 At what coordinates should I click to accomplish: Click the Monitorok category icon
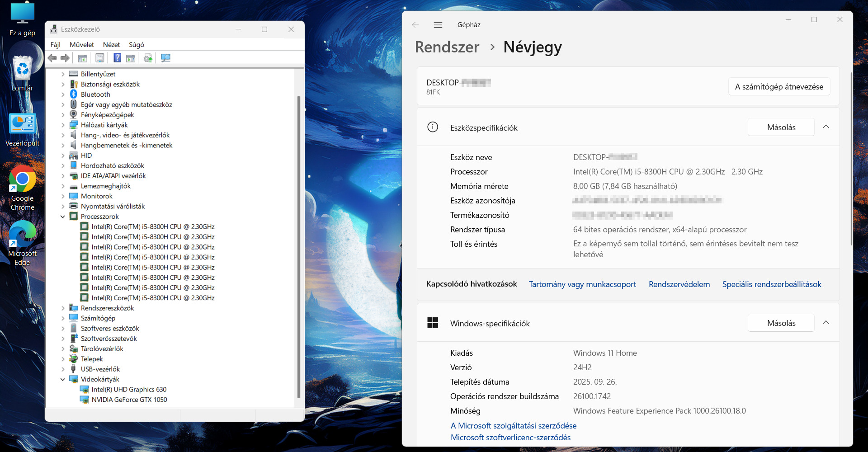(x=74, y=196)
